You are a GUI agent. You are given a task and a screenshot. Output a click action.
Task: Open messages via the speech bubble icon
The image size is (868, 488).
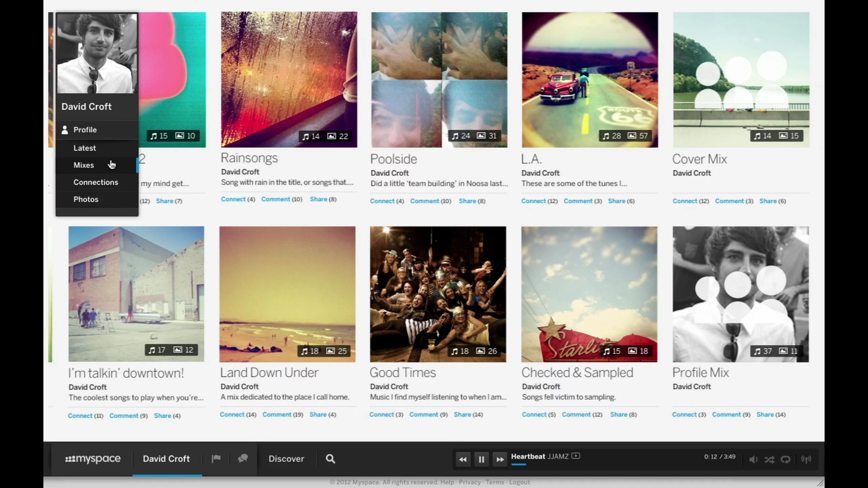243,459
